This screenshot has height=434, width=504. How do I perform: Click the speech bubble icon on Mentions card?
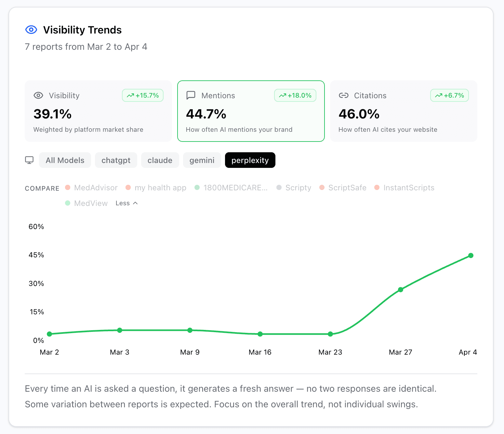191,95
